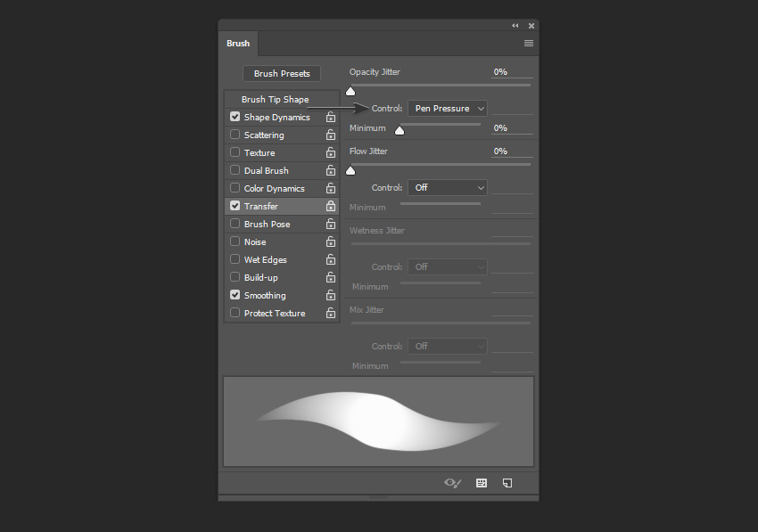
Task: Toggle the lock icon for Texture
Action: [331, 152]
